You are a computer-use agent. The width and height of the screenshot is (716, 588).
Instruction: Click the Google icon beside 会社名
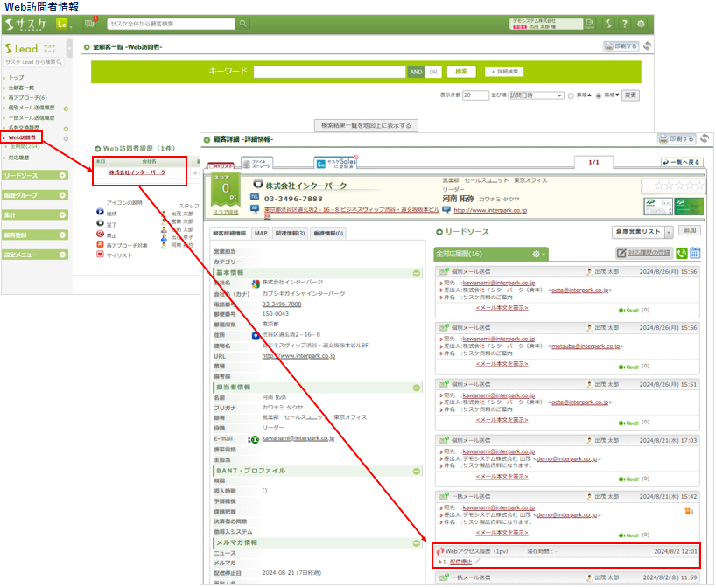coord(256,284)
